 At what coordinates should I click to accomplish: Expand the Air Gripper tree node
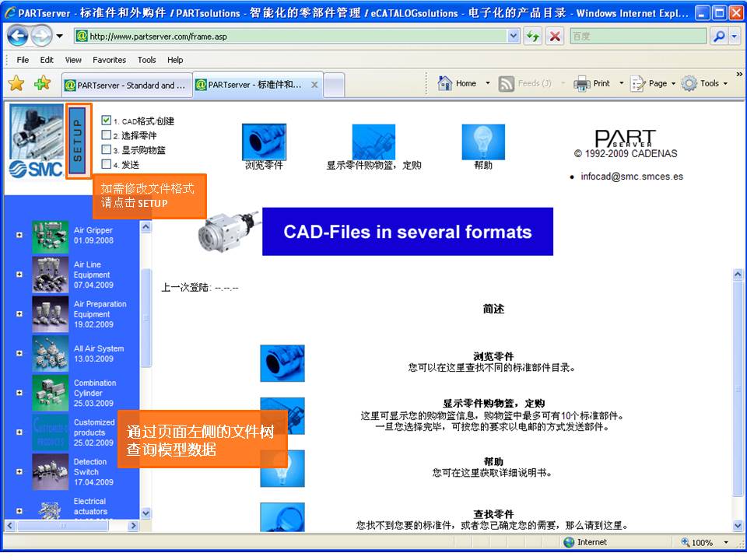[19, 235]
